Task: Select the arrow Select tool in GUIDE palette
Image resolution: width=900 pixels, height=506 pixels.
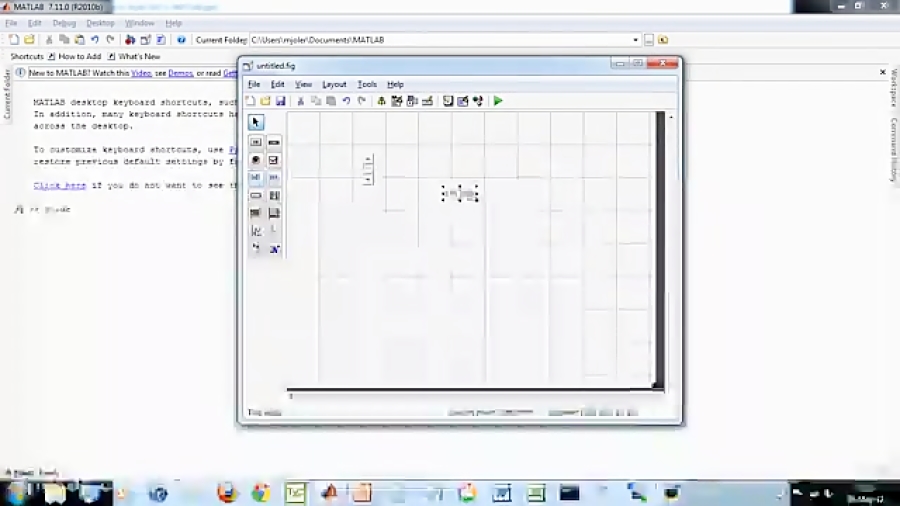Action: click(256, 122)
